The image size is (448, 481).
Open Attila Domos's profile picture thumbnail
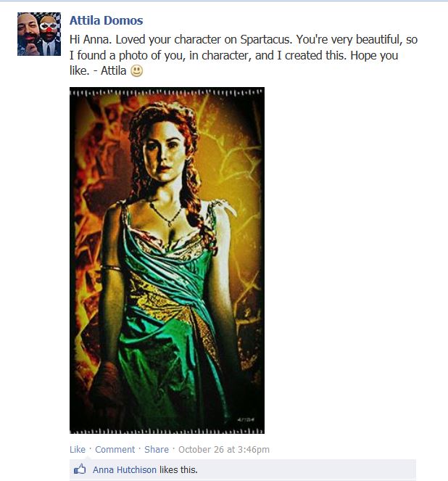(39, 34)
